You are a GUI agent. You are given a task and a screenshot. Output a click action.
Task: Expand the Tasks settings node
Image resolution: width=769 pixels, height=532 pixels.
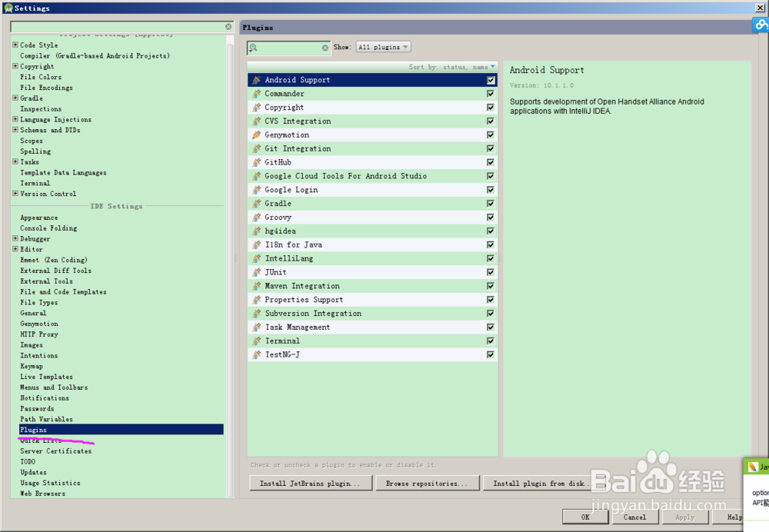pyautogui.click(x=15, y=161)
